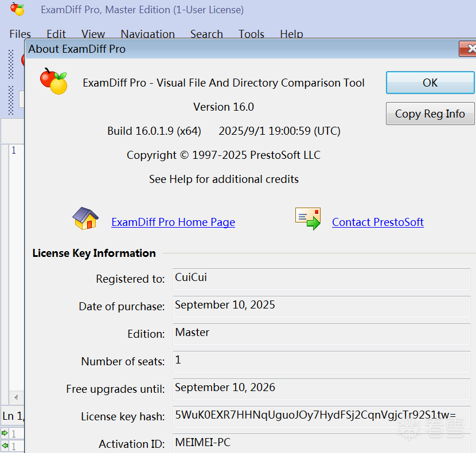Viewport: 476px width, 453px height.
Task: Click left scroll arrow in main window
Action: tap(16, 397)
